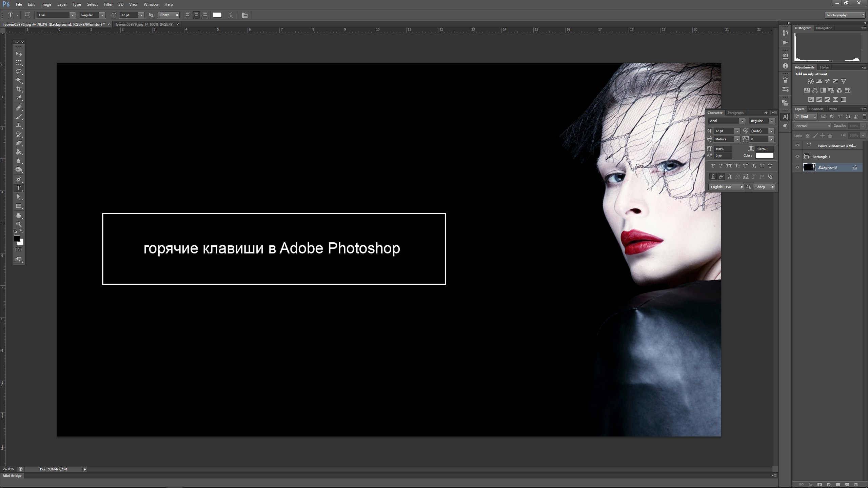
Task: Toggle Faux Bold in Character panel
Action: tap(713, 166)
